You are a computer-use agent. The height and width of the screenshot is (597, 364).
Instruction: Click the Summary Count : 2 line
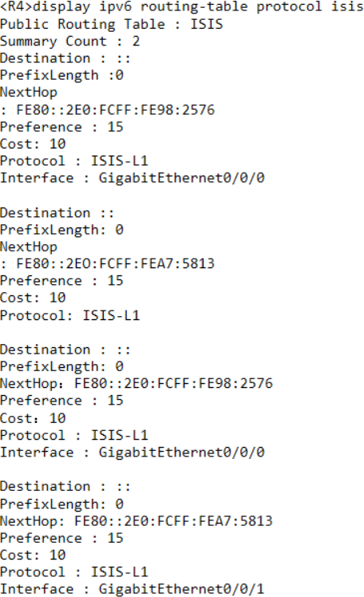(x=70, y=42)
